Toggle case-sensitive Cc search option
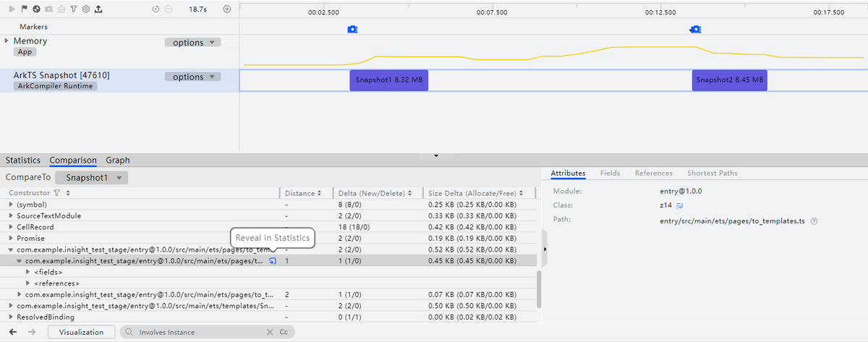Screen dimensions: 868x342 click(x=284, y=332)
